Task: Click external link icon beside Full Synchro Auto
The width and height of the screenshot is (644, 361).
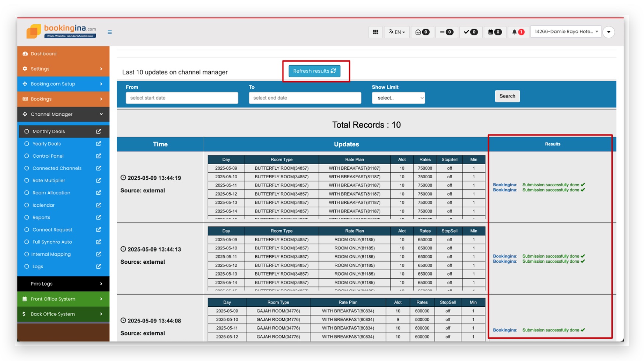Action: click(99, 242)
